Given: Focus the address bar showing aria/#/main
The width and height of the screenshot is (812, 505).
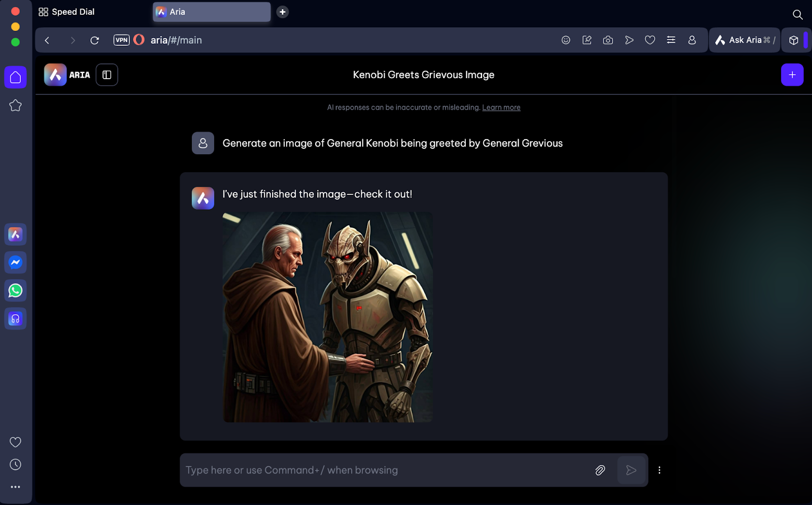Looking at the screenshot, I should (176, 40).
